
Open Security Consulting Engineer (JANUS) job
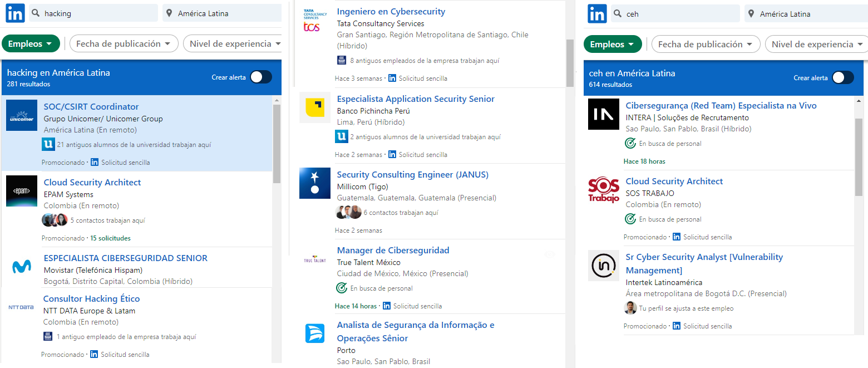[413, 174]
